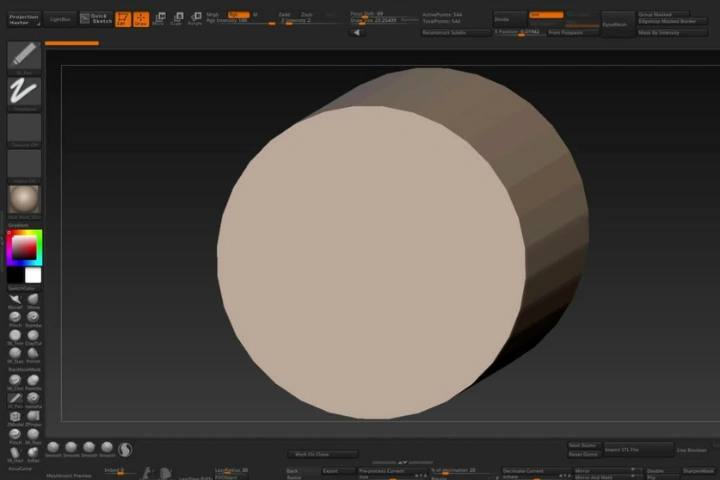
Task: Enable Zsub sculpt mode
Action: coord(306,15)
